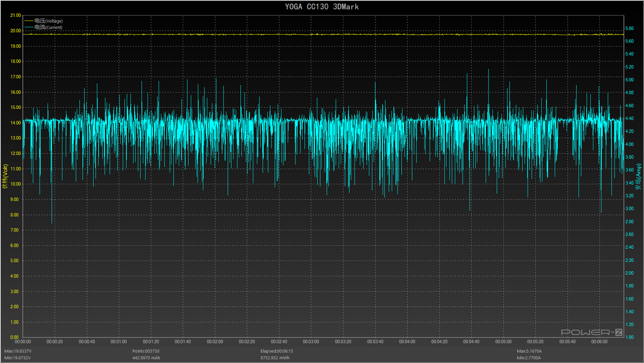
Task: Click the 安培(Amp) axis title
Action: click(638, 176)
